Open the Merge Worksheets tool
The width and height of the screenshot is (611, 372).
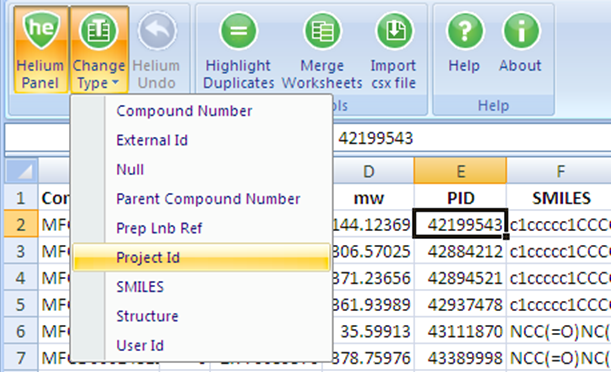(x=322, y=50)
